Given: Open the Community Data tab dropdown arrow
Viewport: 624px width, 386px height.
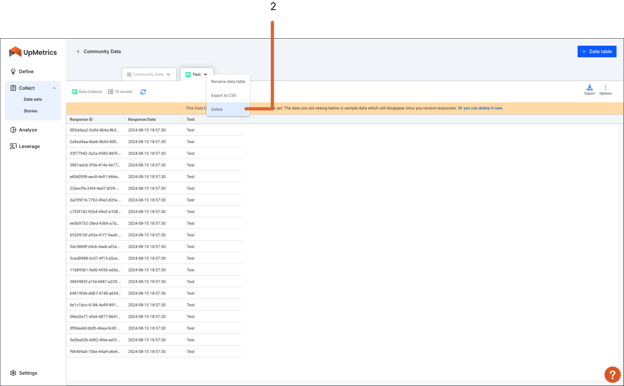Looking at the screenshot, I should tap(168, 74).
